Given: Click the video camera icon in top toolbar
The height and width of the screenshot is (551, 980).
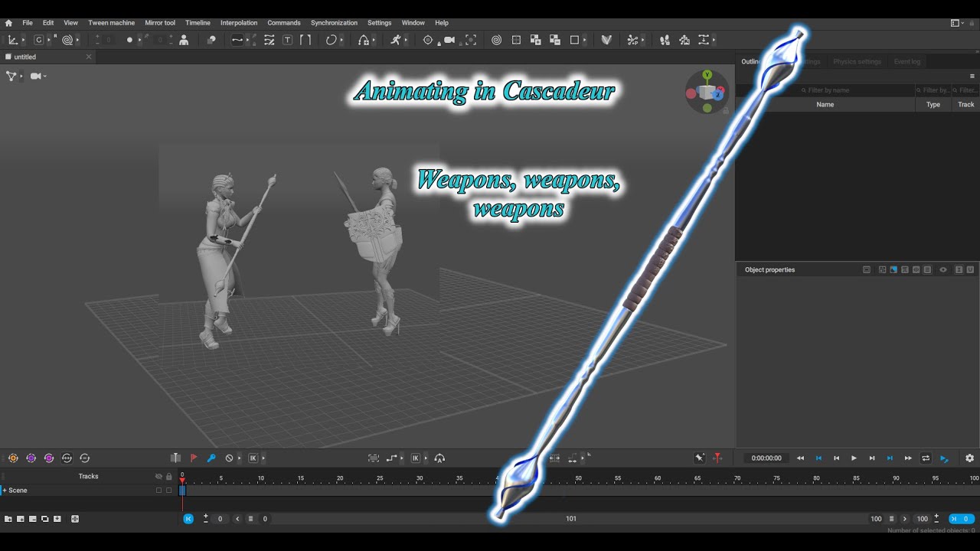Looking at the screenshot, I should click(x=449, y=40).
